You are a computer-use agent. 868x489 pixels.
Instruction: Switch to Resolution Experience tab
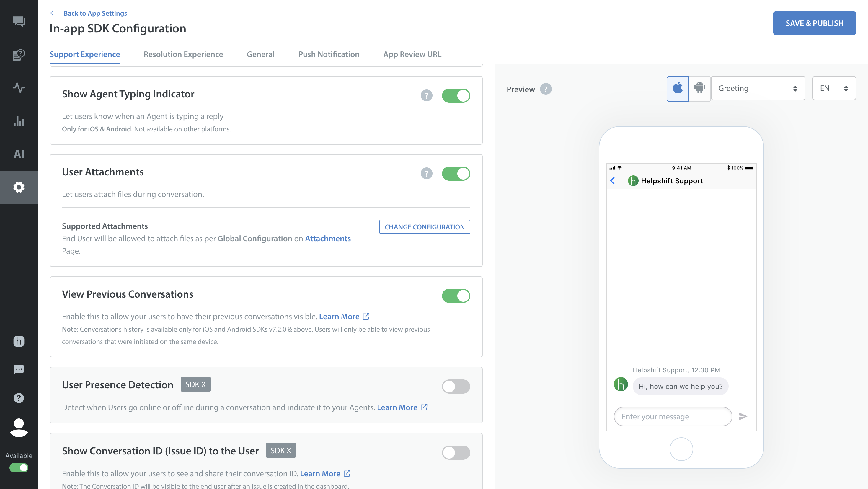click(183, 54)
